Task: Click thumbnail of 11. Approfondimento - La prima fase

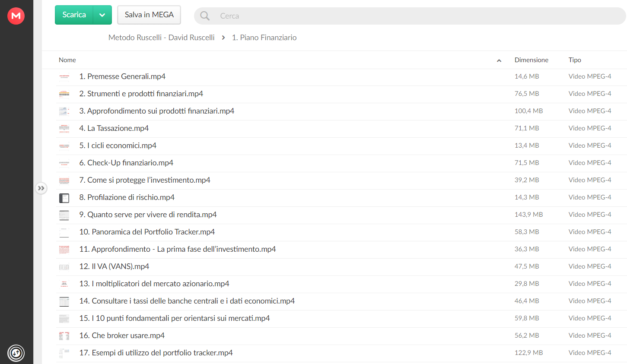Action: point(64,250)
